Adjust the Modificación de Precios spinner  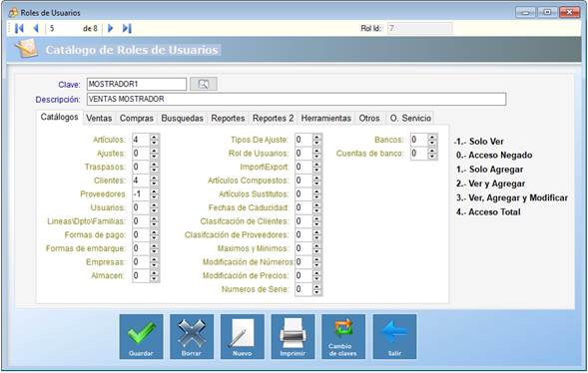click(x=308, y=275)
